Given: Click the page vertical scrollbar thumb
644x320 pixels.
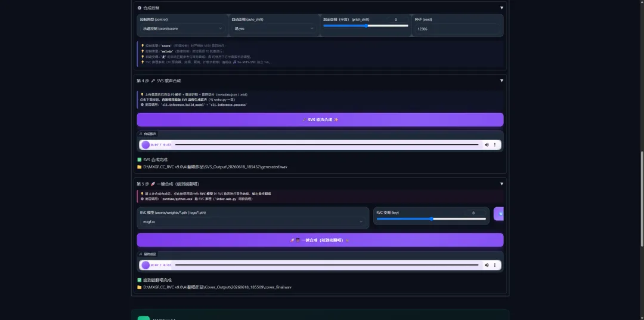Looking at the screenshot, I should [x=642, y=199].
